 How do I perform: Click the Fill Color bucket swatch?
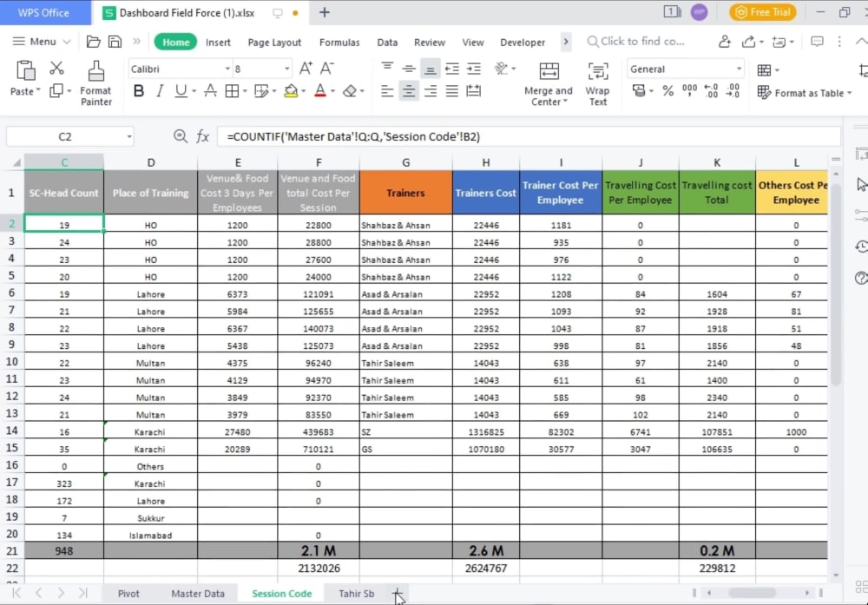tap(291, 91)
